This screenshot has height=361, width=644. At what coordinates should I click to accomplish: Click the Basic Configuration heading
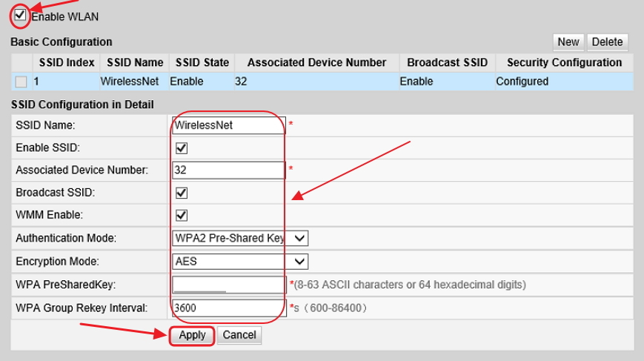62,42
